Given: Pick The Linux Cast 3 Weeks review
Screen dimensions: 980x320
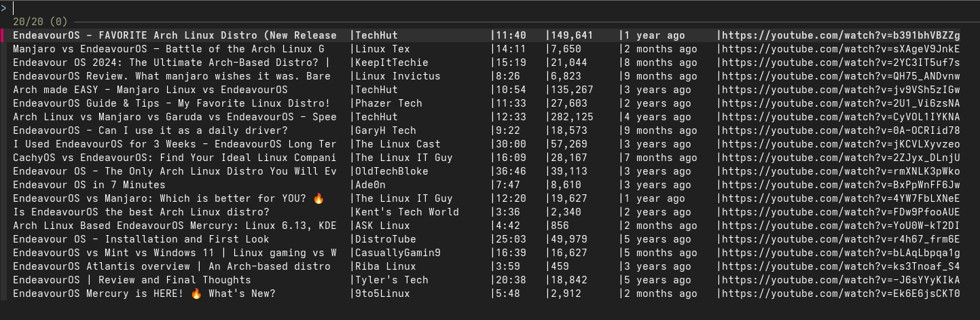Looking at the screenshot, I should [x=175, y=144].
